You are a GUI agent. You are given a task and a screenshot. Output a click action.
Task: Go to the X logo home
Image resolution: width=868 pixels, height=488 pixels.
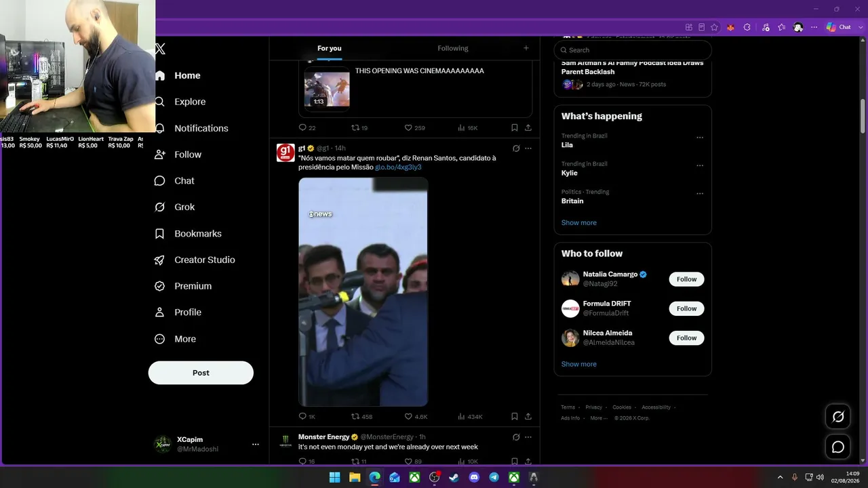coord(160,49)
